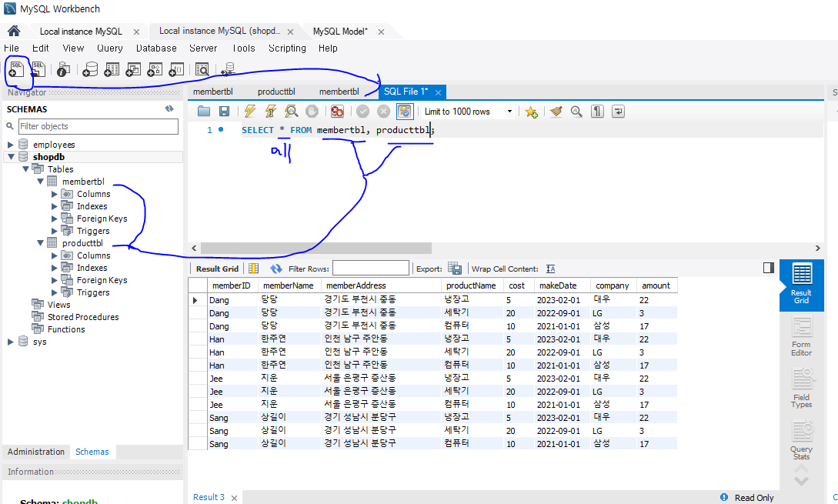The height and width of the screenshot is (504, 838).
Task: Focus the Filter Rows input box
Action: tap(371, 269)
